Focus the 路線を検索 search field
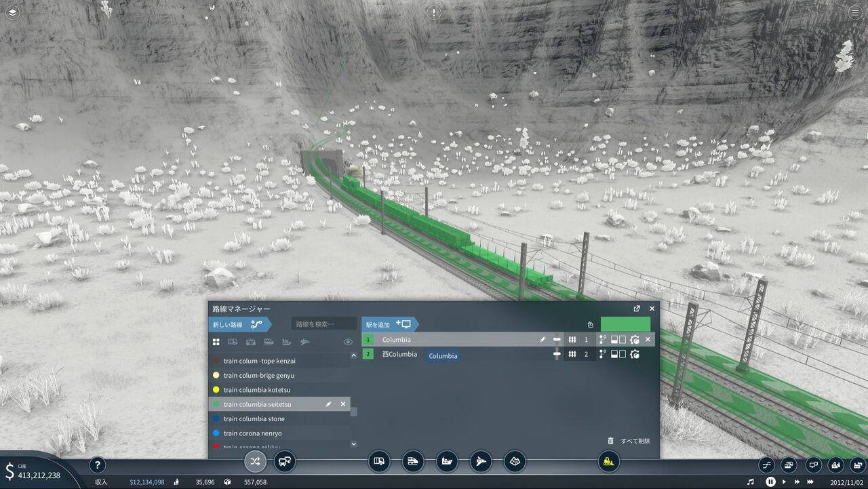This screenshot has width=868, height=489. pyautogui.click(x=324, y=324)
